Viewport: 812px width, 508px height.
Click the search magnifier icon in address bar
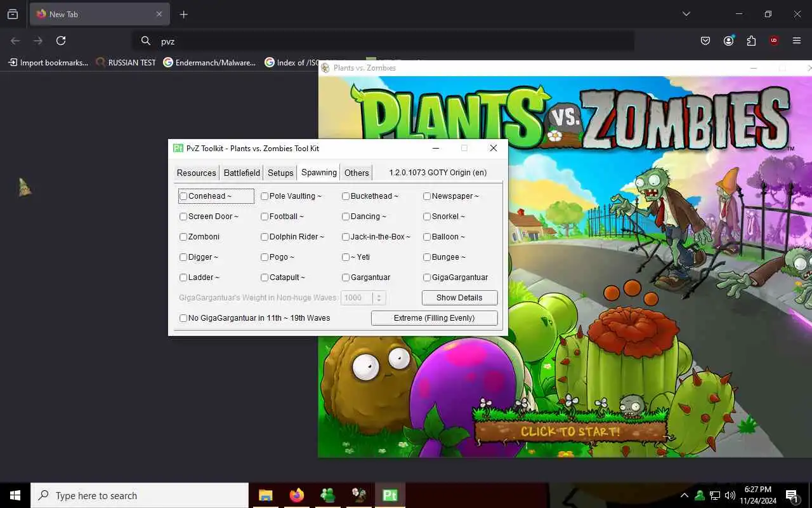coord(146,41)
